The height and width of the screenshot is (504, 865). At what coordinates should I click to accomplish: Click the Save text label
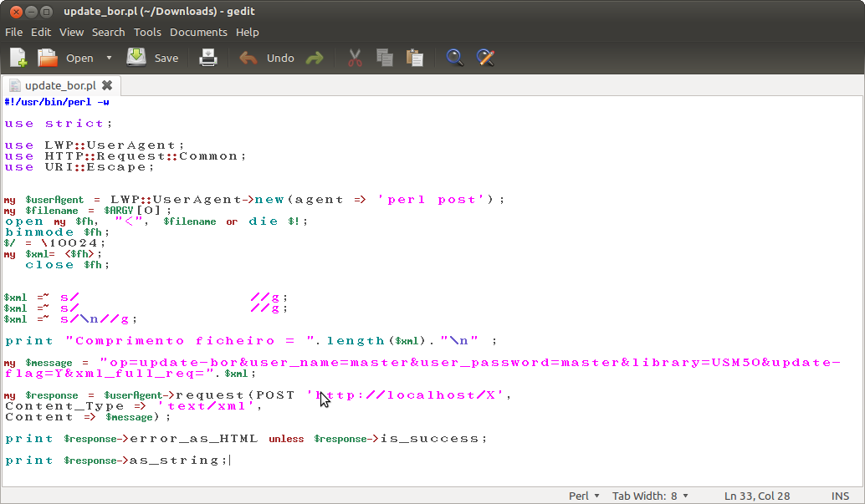point(166,58)
